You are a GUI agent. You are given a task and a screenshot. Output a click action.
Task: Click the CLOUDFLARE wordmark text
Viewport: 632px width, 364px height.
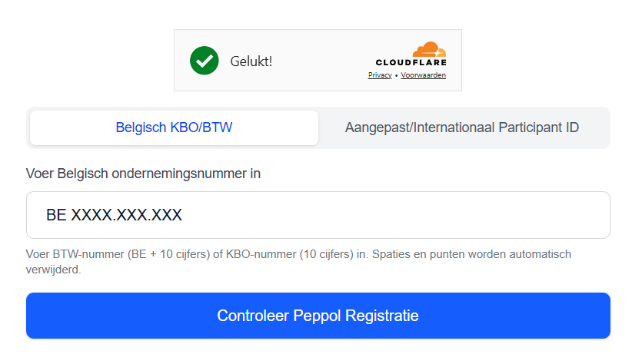coord(411,62)
